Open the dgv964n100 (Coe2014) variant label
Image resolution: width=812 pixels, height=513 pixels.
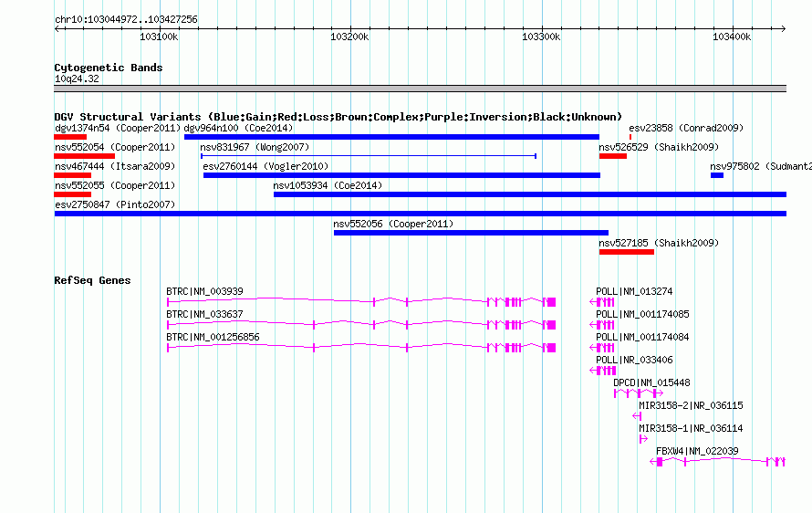[238, 128]
